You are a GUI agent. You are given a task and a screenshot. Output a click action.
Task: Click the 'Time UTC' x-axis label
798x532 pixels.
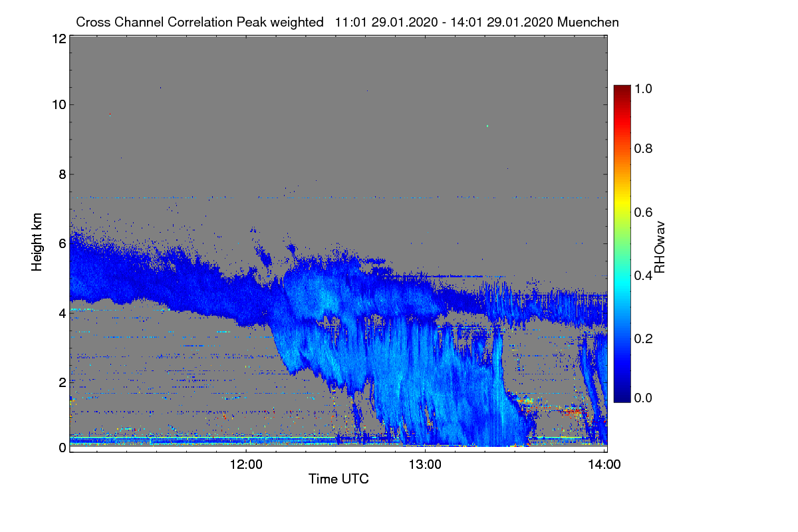(x=338, y=479)
